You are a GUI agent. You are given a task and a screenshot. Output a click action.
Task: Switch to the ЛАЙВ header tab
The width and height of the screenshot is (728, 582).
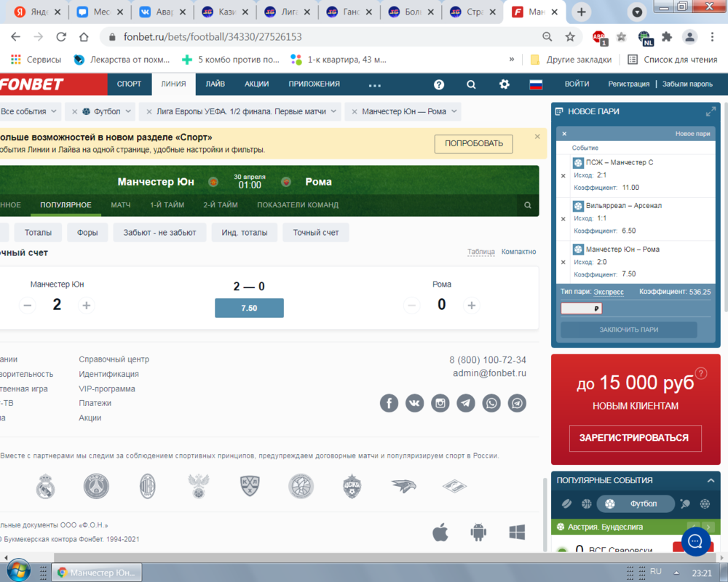(215, 84)
